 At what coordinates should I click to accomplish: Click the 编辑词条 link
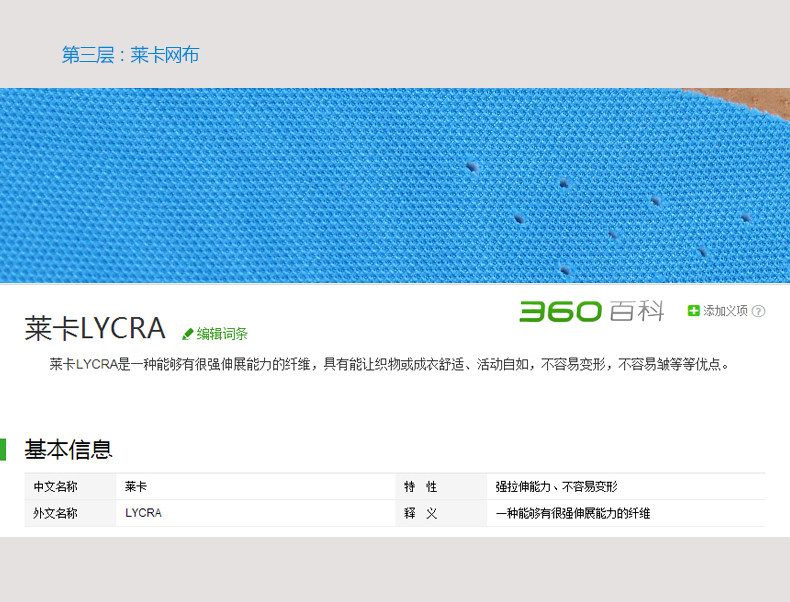click(x=222, y=334)
